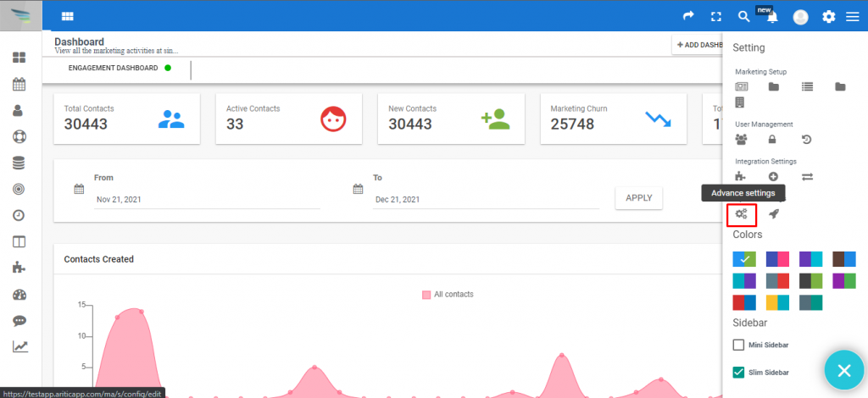The width and height of the screenshot is (868, 398).
Task: Open the users group icon under User Management
Action: coord(741,139)
